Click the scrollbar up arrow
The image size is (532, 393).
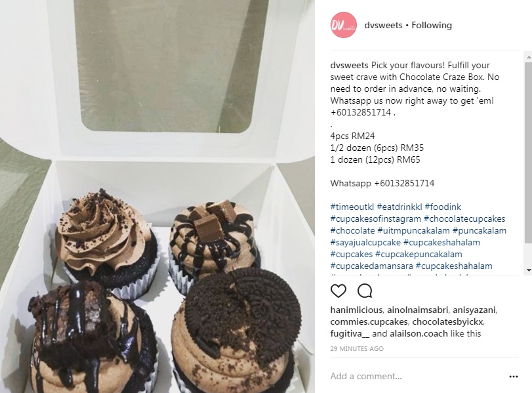click(528, 57)
